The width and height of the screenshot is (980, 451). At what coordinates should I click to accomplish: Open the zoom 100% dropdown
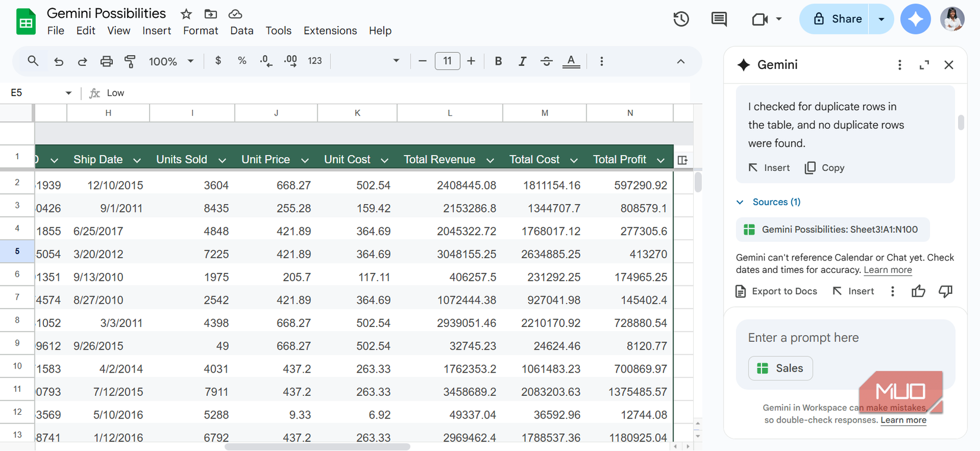[x=171, y=61]
